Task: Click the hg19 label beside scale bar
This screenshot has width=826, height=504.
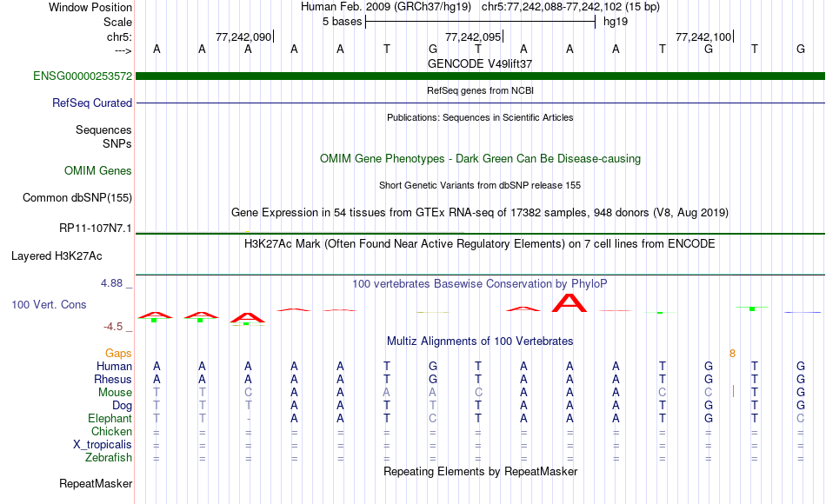Action: [x=616, y=22]
